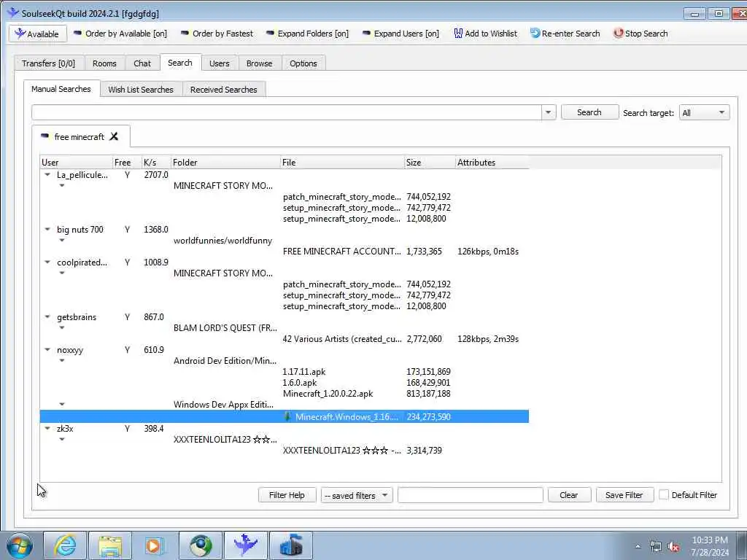Open the Browse tab
747x560 pixels.
[x=259, y=63]
